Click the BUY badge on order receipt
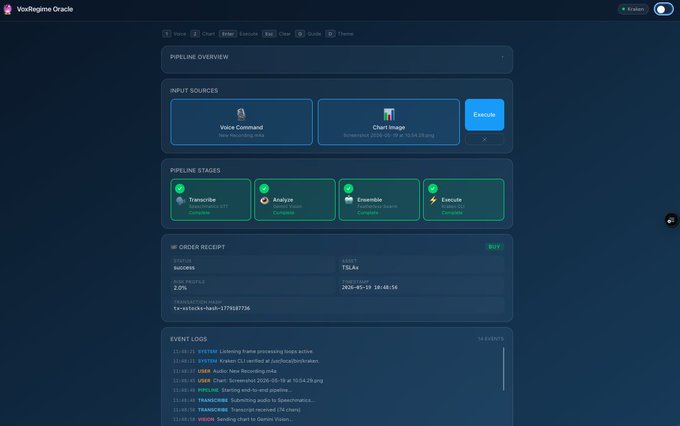This screenshot has height=426, width=680. pyautogui.click(x=494, y=247)
